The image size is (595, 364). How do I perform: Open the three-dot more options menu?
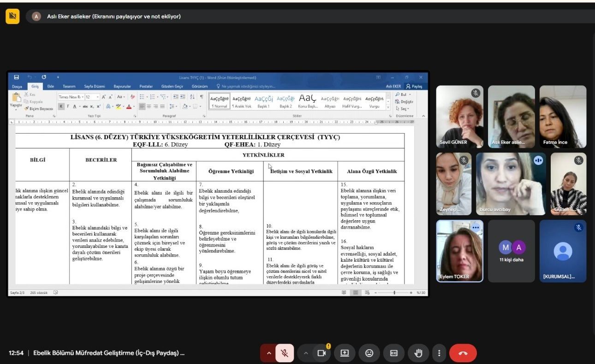click(439, 353)
